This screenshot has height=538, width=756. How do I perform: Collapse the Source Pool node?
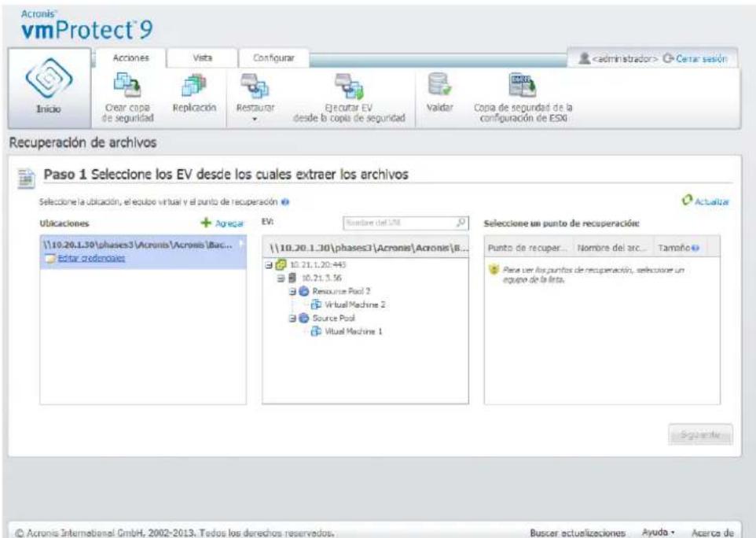click(292, 318)
